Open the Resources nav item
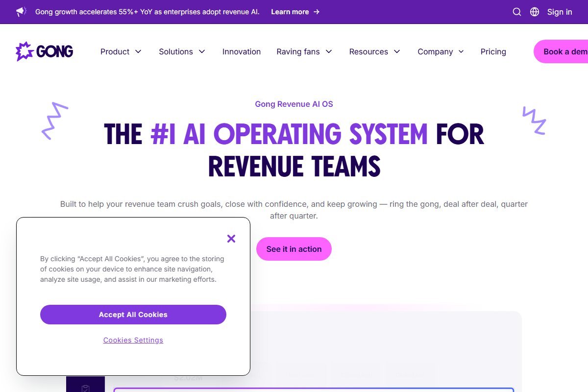 [368, 51]
